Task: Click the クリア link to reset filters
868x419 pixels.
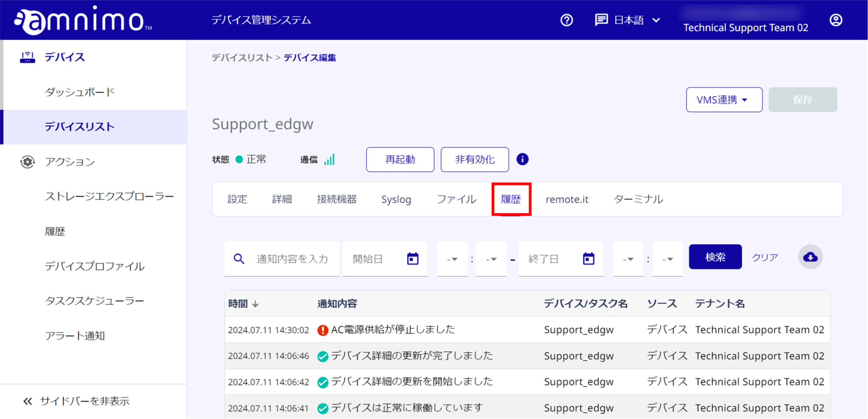Action: [765, 257]
